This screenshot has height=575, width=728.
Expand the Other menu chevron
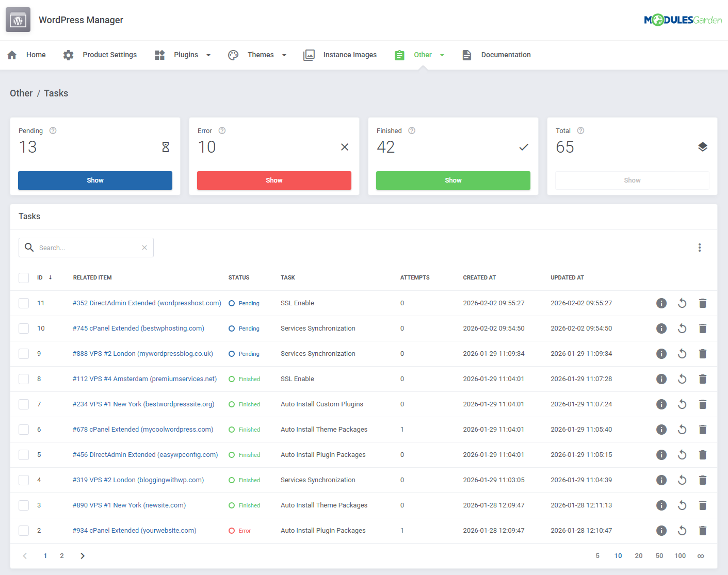(x=442, y=55)
